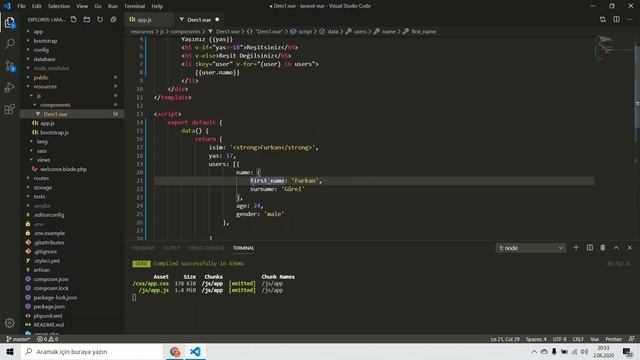Open the File menu

pyautogui.click(x=22, y=6)
